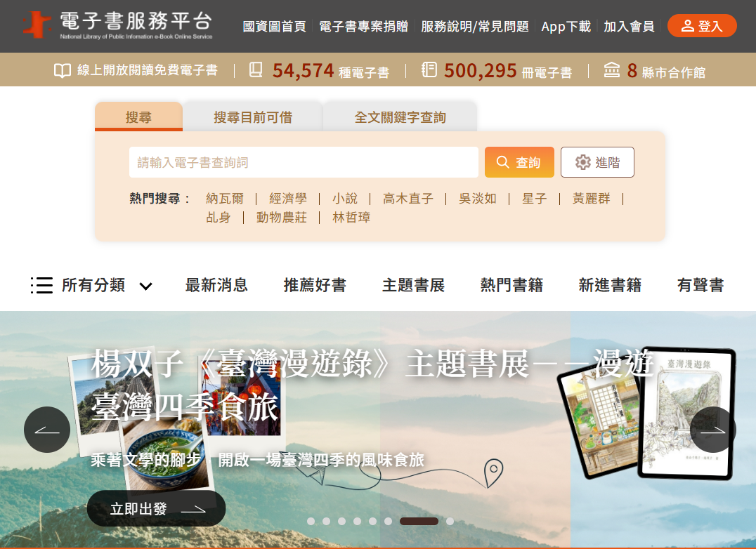Click the platform logo icon

(x=37, y=25)
